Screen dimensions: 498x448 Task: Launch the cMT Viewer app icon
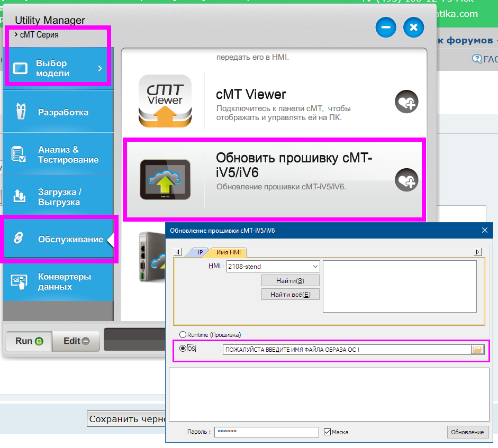pyautogui.click(x=165, y=101)
